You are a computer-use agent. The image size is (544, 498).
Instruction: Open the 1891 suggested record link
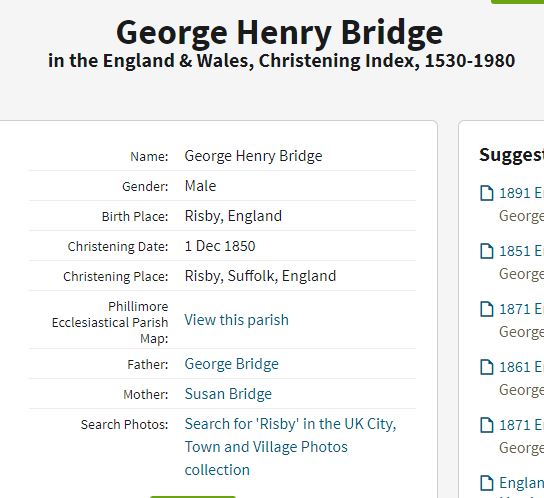coord(521,193)
